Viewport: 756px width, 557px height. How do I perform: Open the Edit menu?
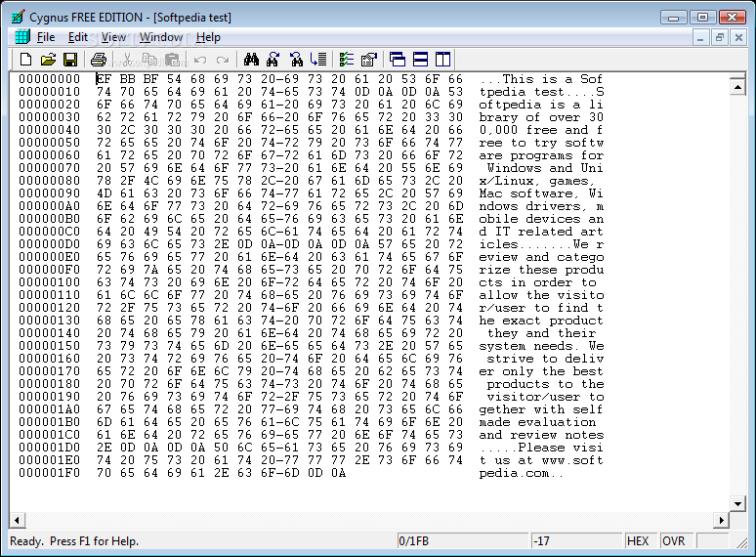tap(77, 37)
